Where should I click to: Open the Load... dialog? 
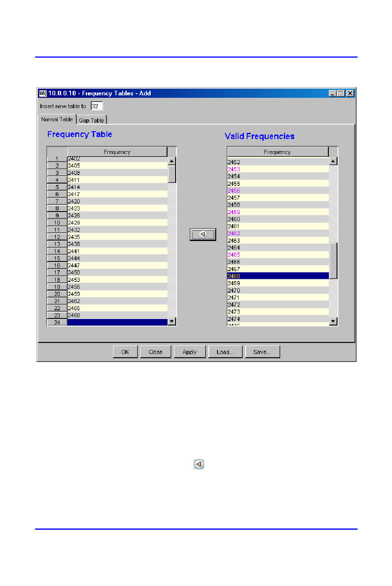(225, 352)
